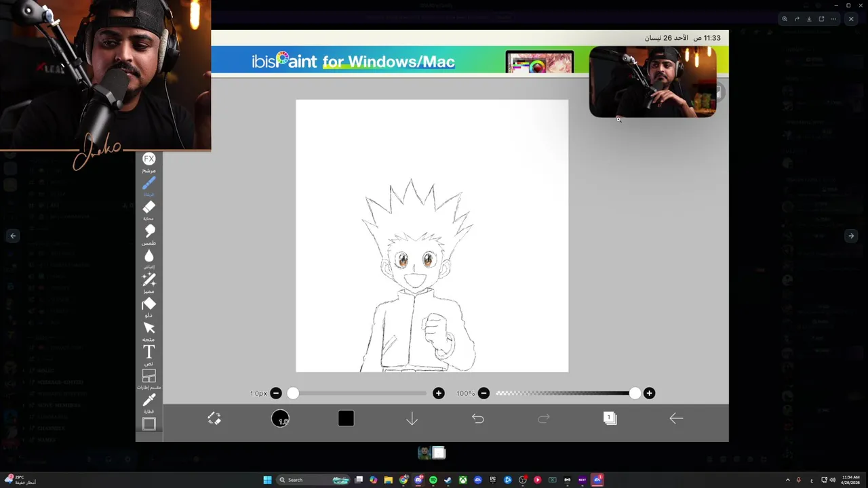The width and height of the screenshot is (868, 488).
Task: Open brush settings showing 1.0 size
Action: (x=280, y=419)
